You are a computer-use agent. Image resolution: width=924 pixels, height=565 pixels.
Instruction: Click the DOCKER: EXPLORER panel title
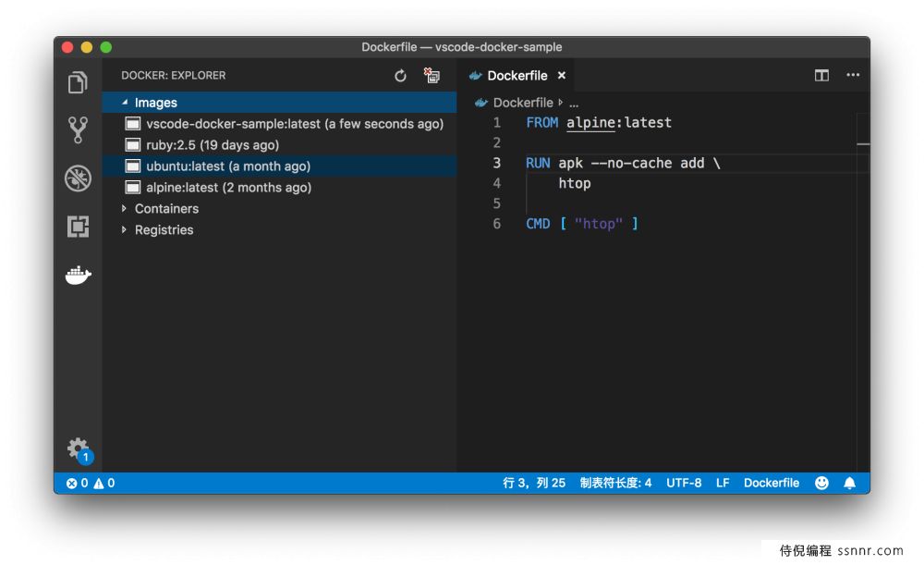[x=174, y=76]
